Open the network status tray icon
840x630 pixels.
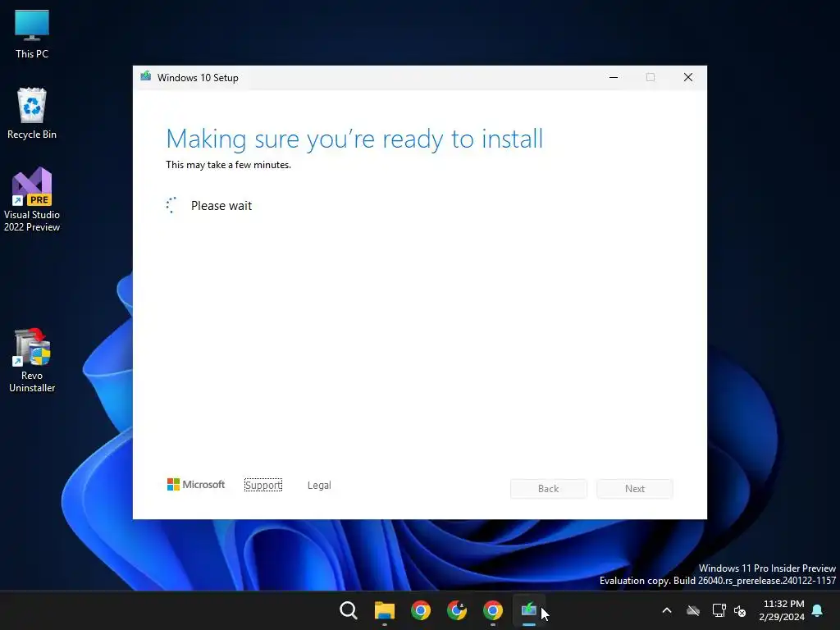[x=719, y=610]
